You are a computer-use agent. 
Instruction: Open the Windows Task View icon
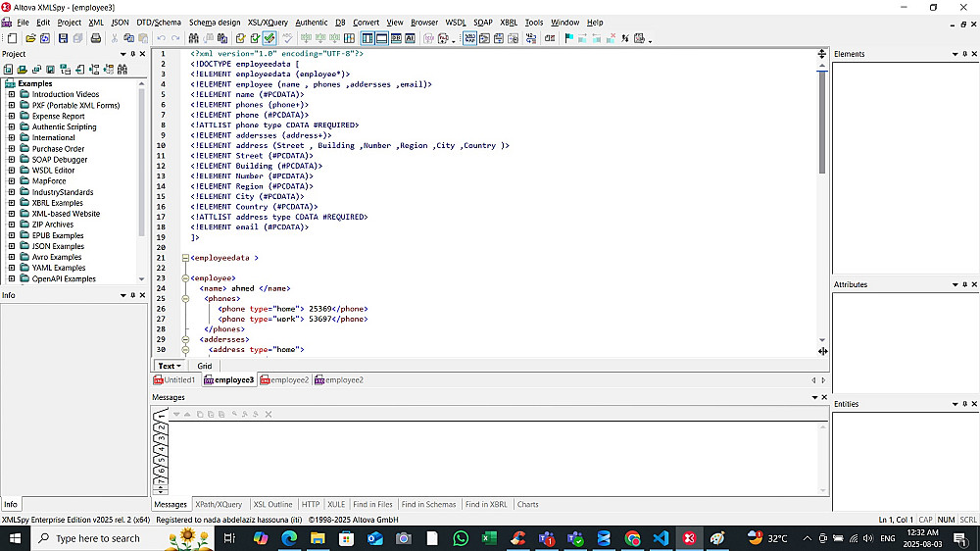pos(229,538)
